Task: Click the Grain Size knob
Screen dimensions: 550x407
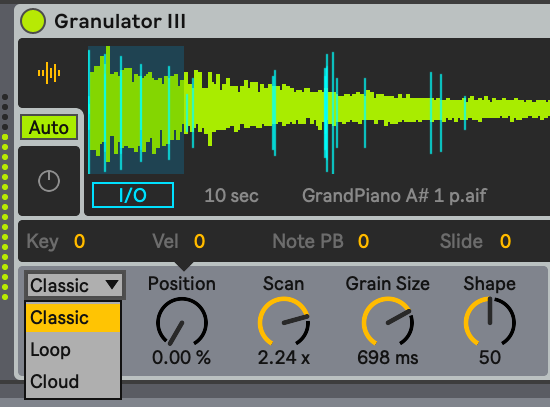Action: (388, 322)
